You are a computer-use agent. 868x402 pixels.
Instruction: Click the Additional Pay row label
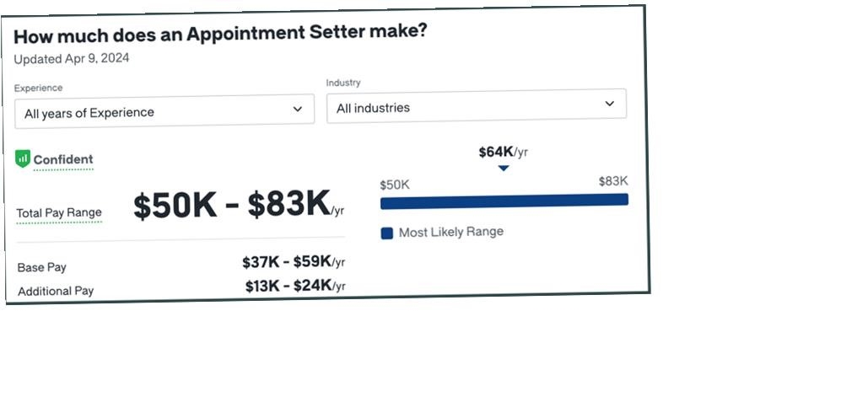56,292
